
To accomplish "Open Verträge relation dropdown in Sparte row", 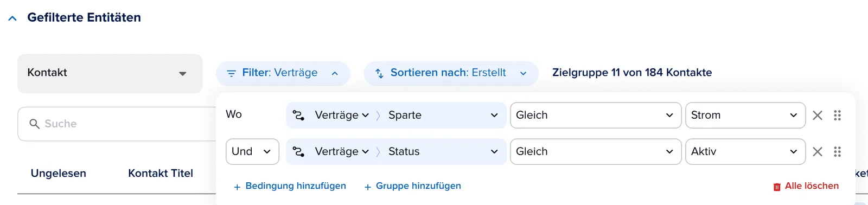I will [x=342, y=115].
